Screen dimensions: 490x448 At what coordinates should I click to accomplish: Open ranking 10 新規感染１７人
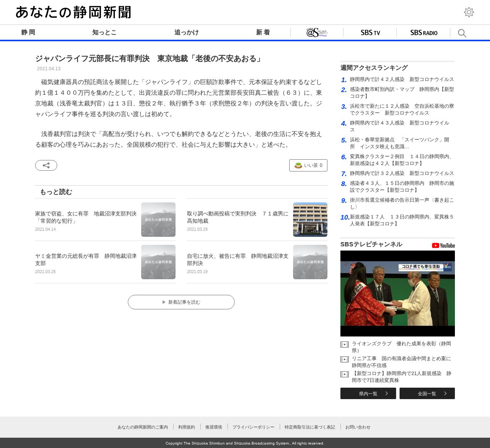(x=402, y=220)
